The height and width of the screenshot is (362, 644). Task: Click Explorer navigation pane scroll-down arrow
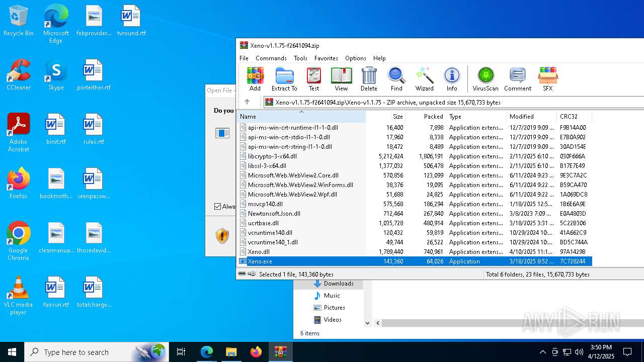click(367, 323)
